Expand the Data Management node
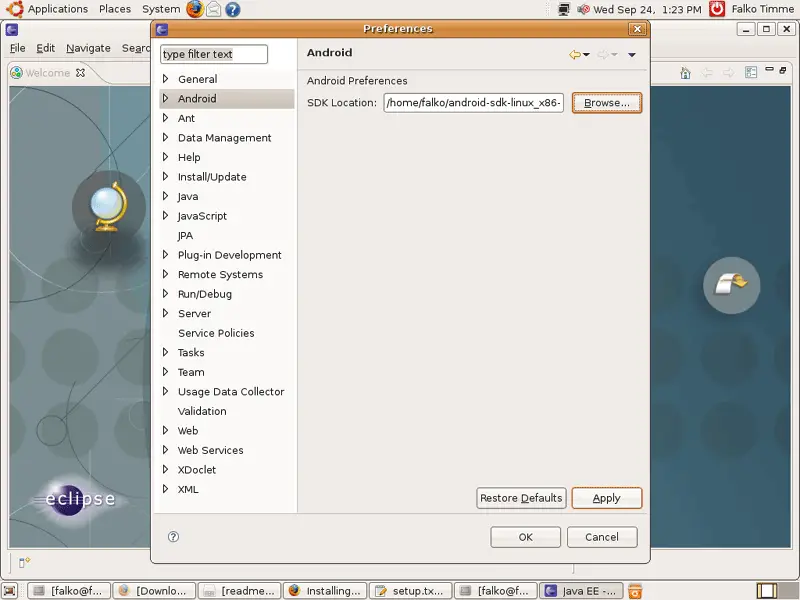800x600 pixels. (x=165, y=137)
